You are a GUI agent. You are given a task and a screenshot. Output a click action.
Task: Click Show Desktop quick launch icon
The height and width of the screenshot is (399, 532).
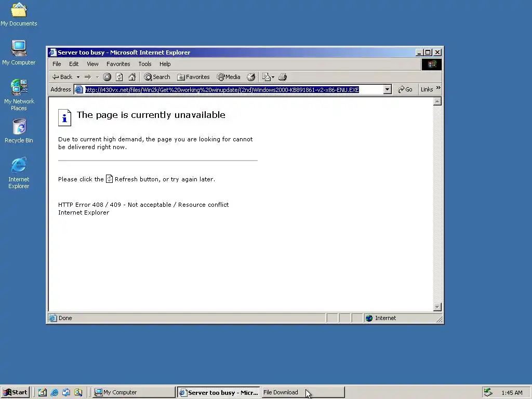pyautogui.click(x=43, y=392)
